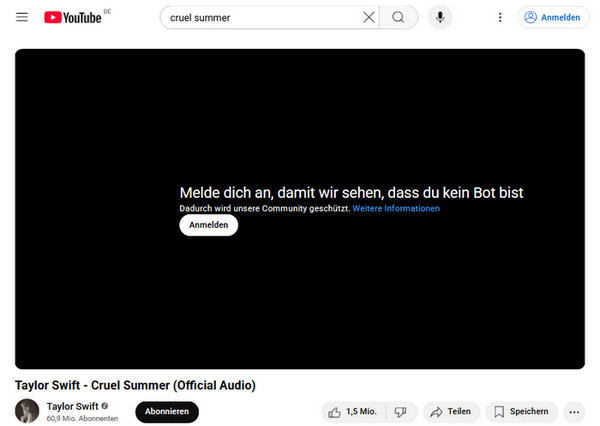Click Anmelden button in top right
The height and width of the screenshot is (426, 600).
[x=553, y=17]
